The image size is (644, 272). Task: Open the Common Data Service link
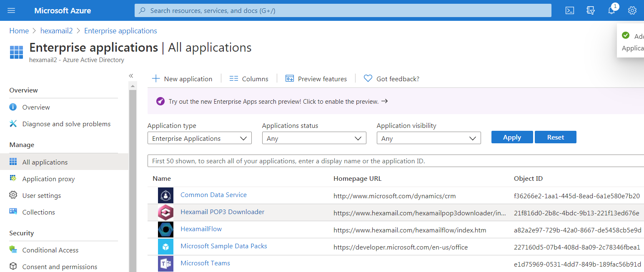[213, 195]
